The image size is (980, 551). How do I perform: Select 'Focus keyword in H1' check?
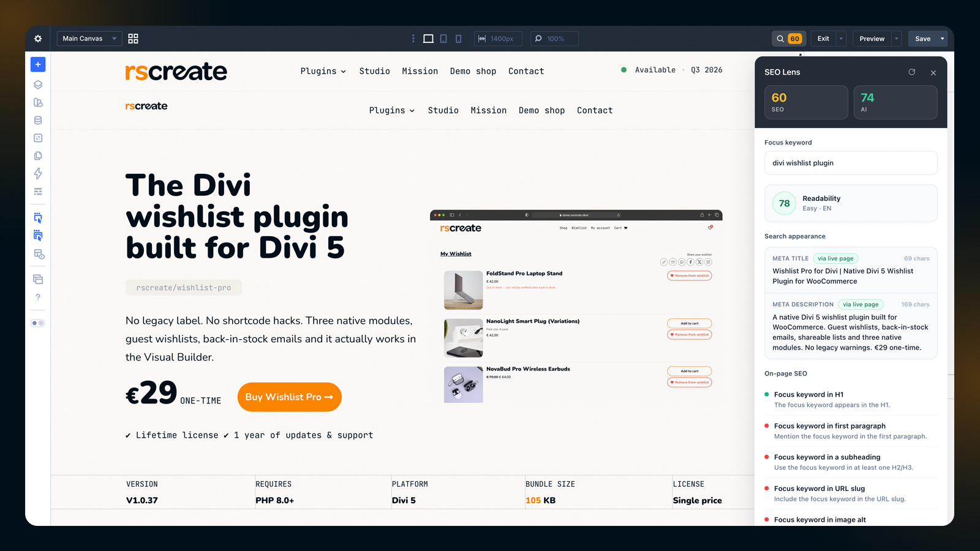(851, 399)
